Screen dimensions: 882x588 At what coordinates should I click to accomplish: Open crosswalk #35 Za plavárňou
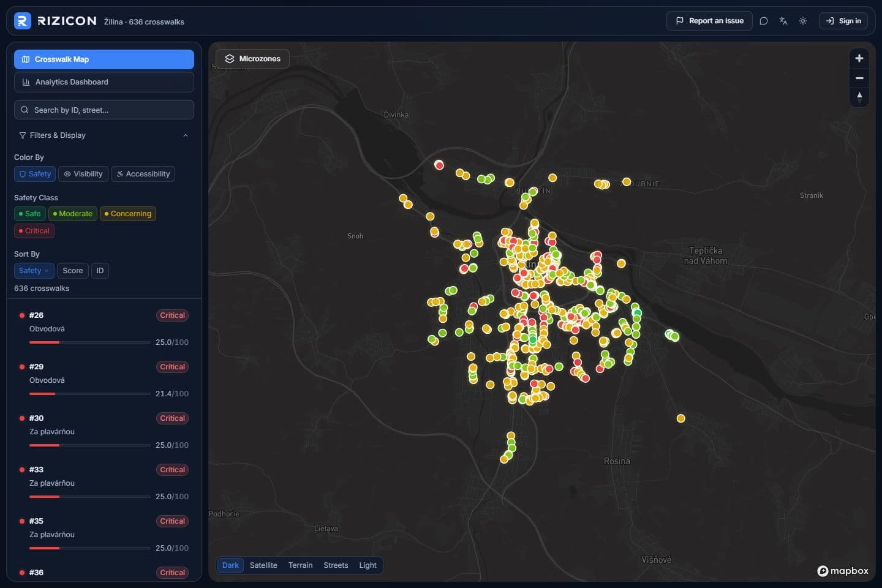click(x=104, y=534)
